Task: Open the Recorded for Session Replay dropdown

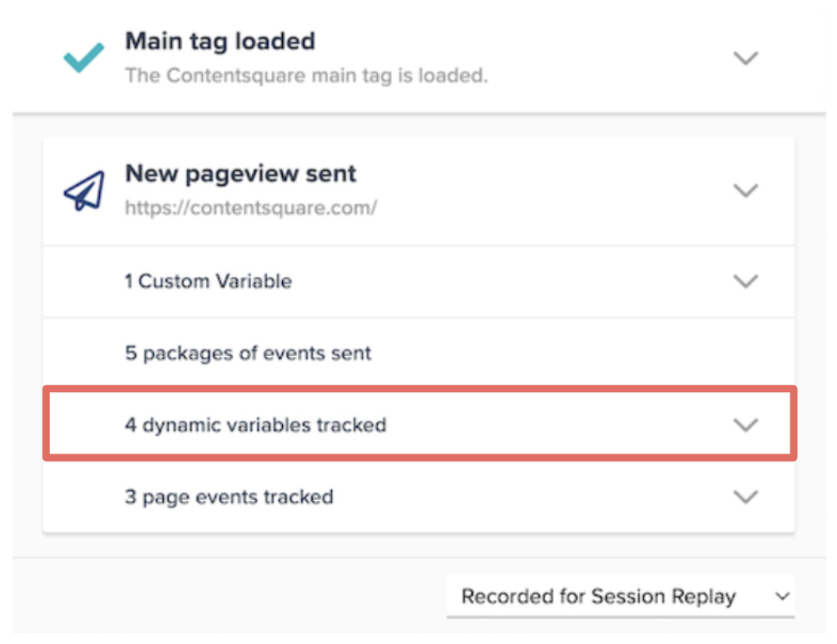Action: 621,597
